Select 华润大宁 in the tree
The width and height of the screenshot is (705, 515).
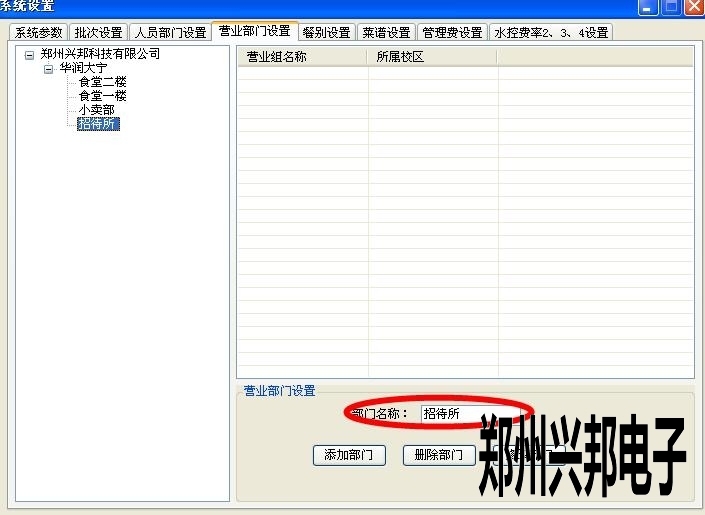(x=83, y=68)
